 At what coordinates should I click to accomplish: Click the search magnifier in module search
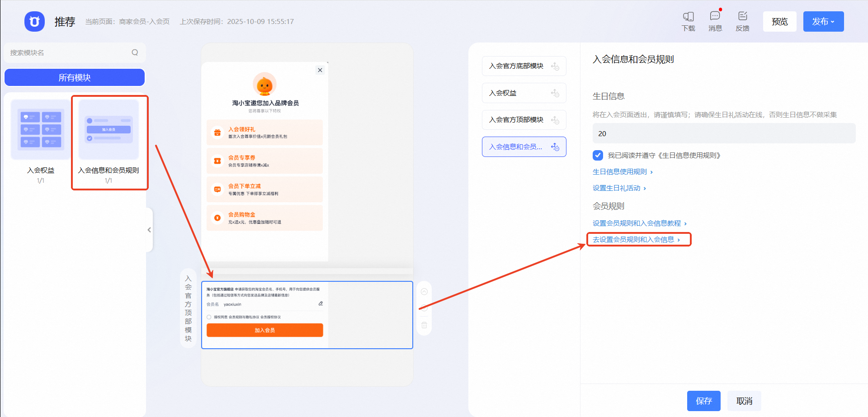click(x=135, y=52)
